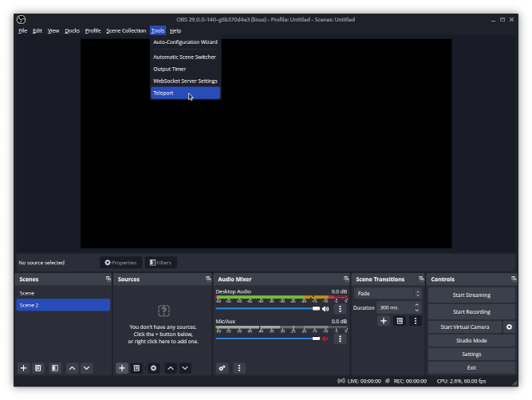Choose WebSocket Server Settings
The height and width of the screenshot is (400, 532).
185,81
